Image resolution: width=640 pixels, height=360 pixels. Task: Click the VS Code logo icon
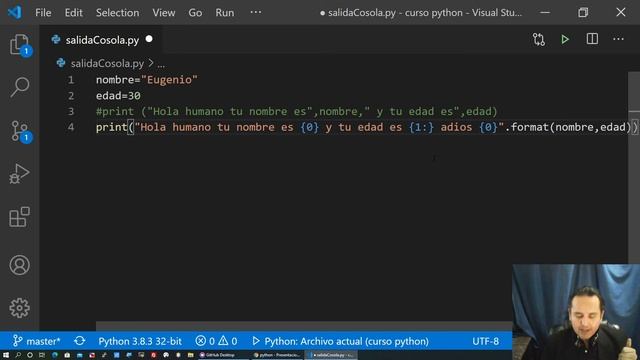(15, 12)
